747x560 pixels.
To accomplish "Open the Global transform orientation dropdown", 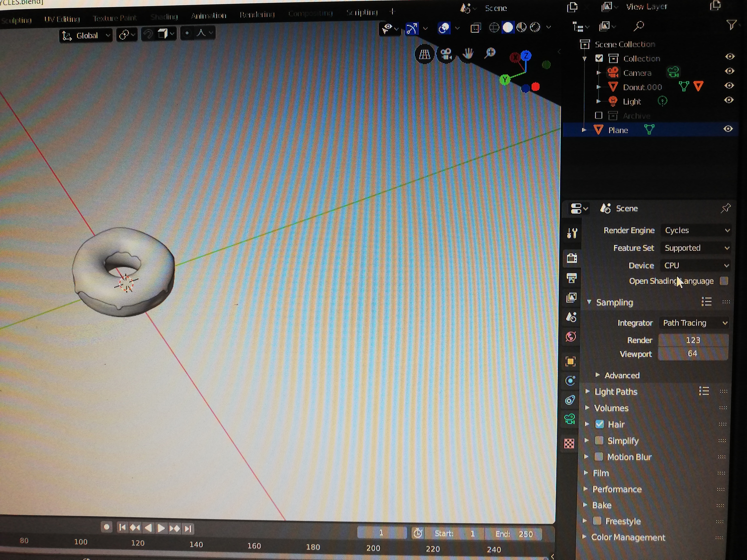I will 86,36.
